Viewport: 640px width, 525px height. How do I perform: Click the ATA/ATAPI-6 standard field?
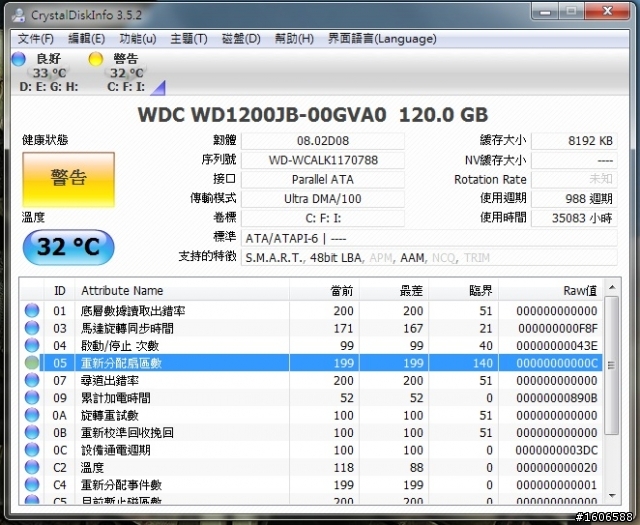coord(429,238)
